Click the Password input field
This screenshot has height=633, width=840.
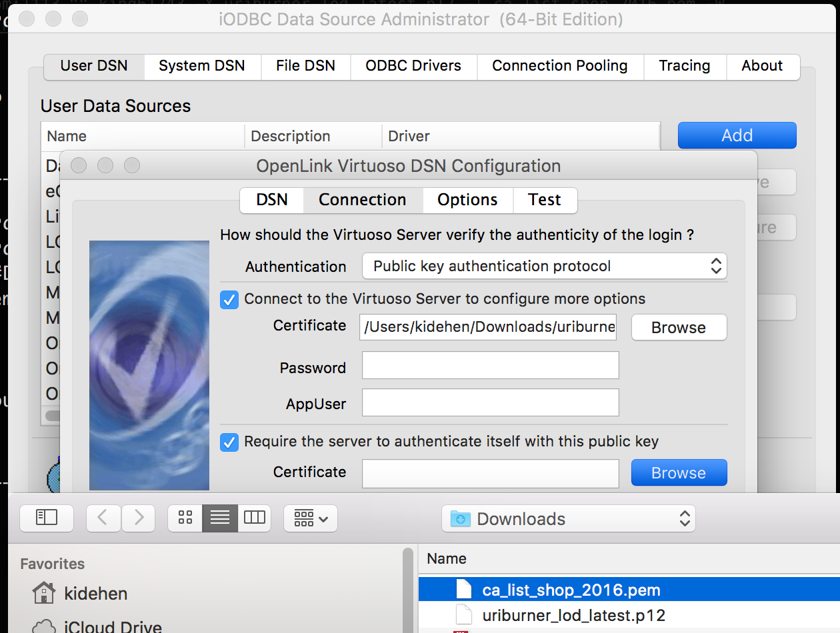[x=490, y=366]
